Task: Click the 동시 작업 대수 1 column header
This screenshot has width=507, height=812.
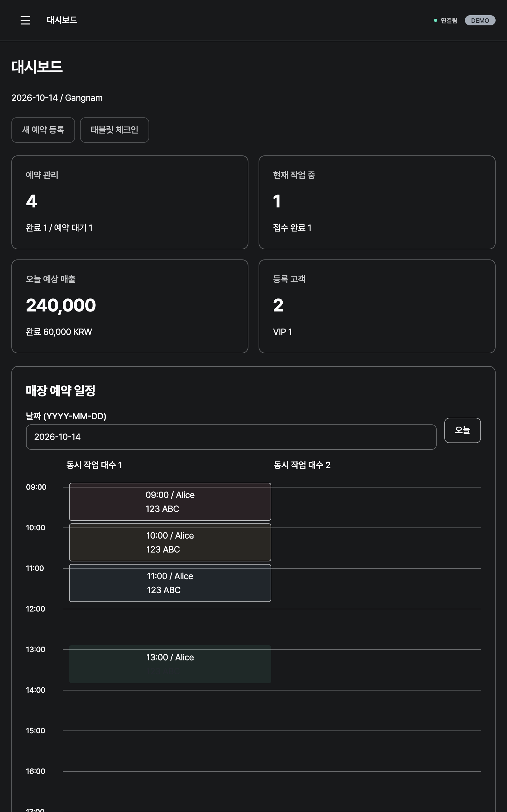Action: [x=94, y=465]
